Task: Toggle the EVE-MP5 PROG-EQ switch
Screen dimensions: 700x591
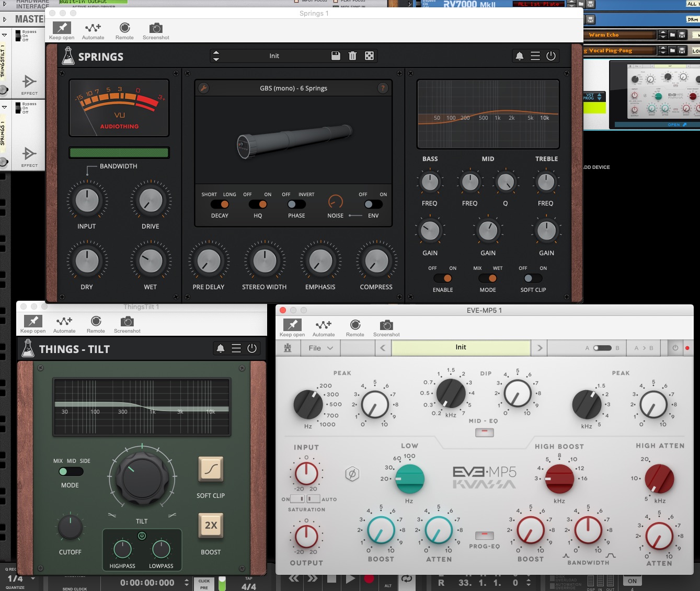Action: [485, 535]
